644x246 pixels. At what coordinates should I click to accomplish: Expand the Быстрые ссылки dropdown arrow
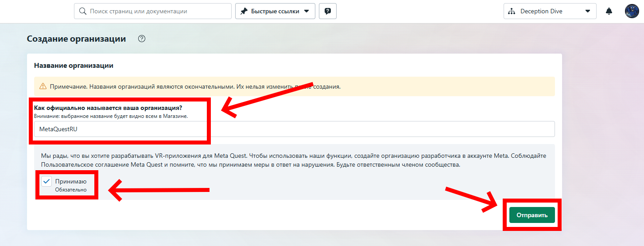pos(306,12)
